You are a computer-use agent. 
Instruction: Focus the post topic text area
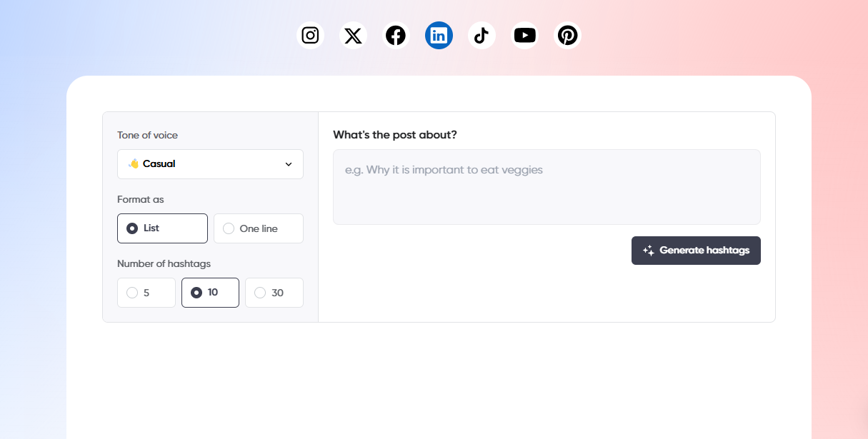(547, 187)
